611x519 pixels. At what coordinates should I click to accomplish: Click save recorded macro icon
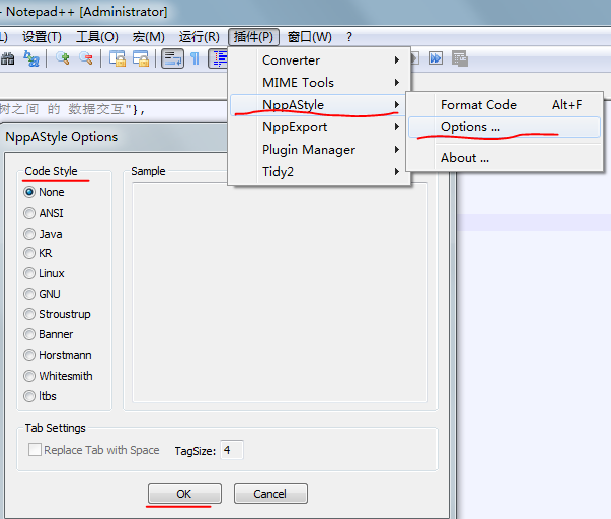pos(460,59)
